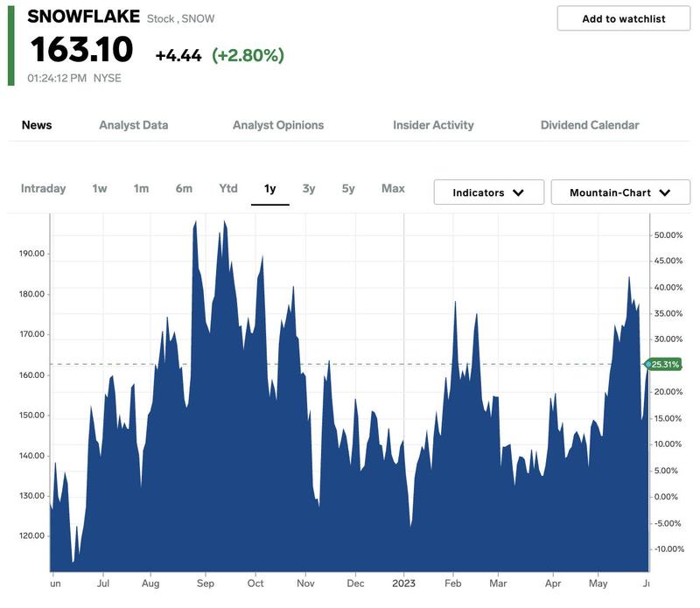Screen dimensions: 700x608
Task: Click the +4.44 price change value
Action: click(x=178, y=56)
